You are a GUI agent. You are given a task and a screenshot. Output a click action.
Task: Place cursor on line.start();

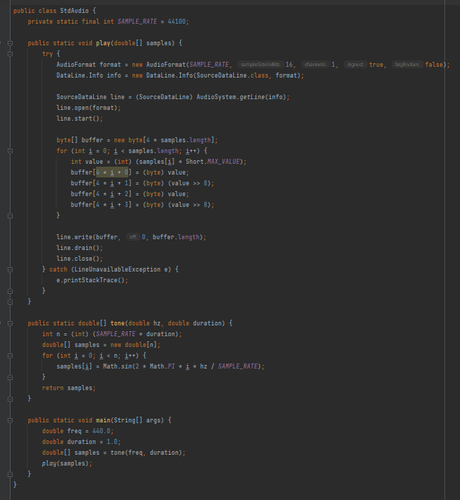(80, 119)
